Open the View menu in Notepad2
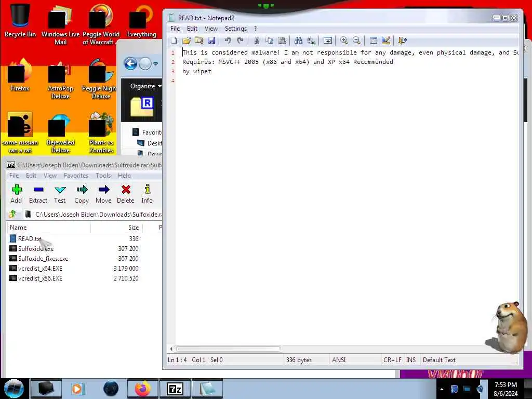This screenshot has height=399, width=532. click(211, 29)
